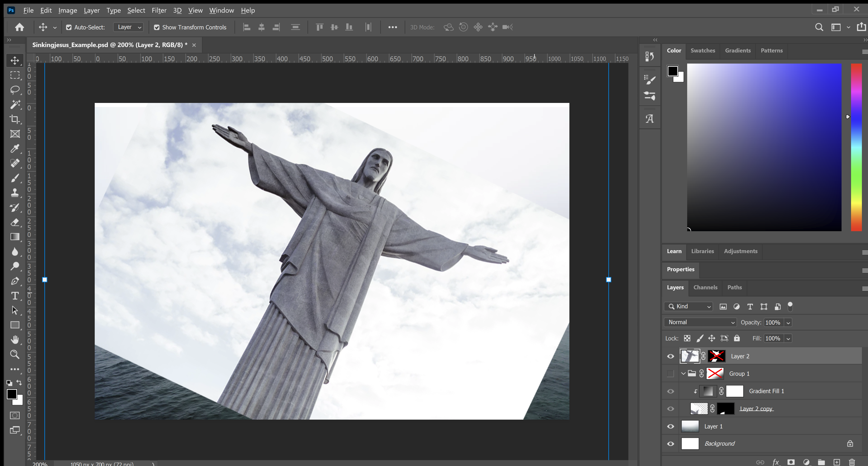The height and width of the screenshot is (466, 868).
Task: Toggle Layer 2 copy visibility
Action: tap(670, 409)
